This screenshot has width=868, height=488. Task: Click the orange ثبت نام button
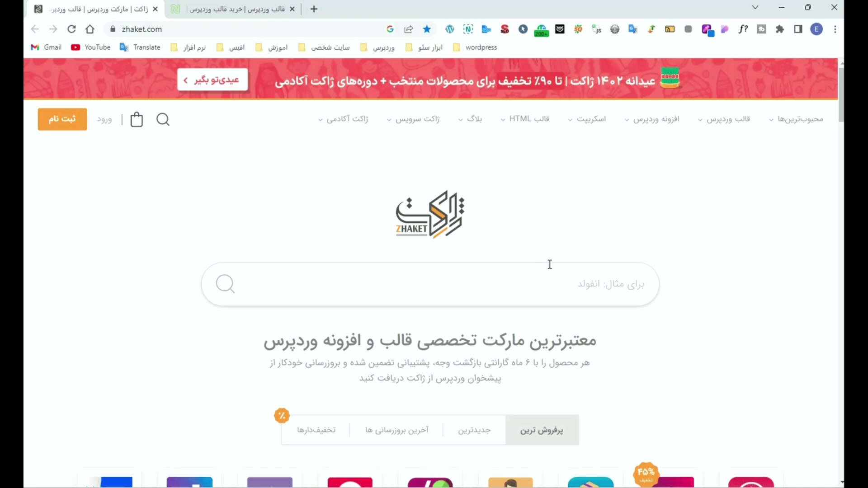click(62, 119)
